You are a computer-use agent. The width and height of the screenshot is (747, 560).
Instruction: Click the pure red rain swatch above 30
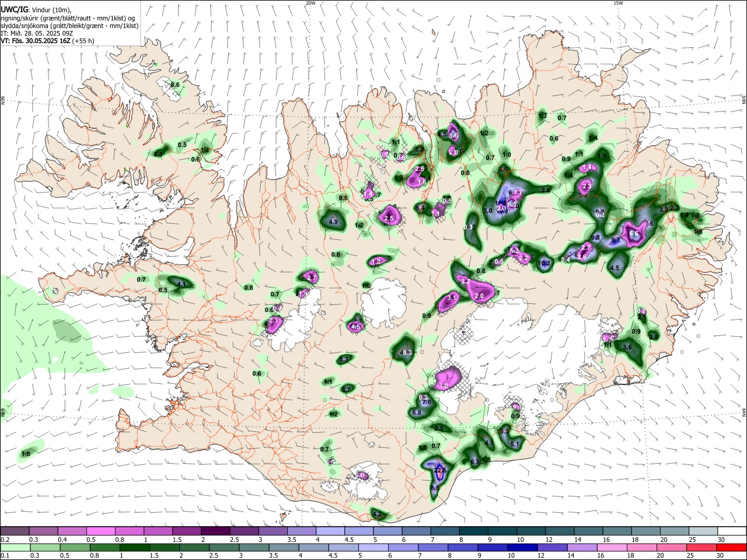coord(731,547)
